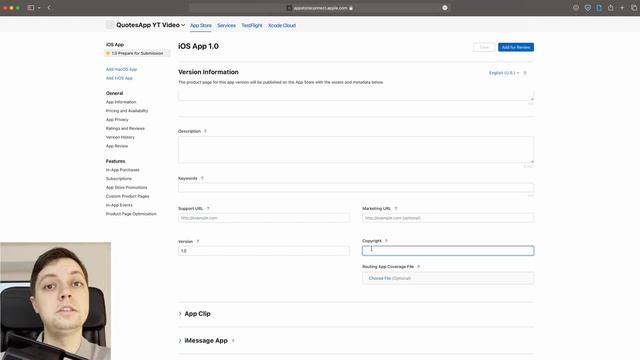640x360 pixels.
Task: Click the page options button in address bar
Action: 445,8
